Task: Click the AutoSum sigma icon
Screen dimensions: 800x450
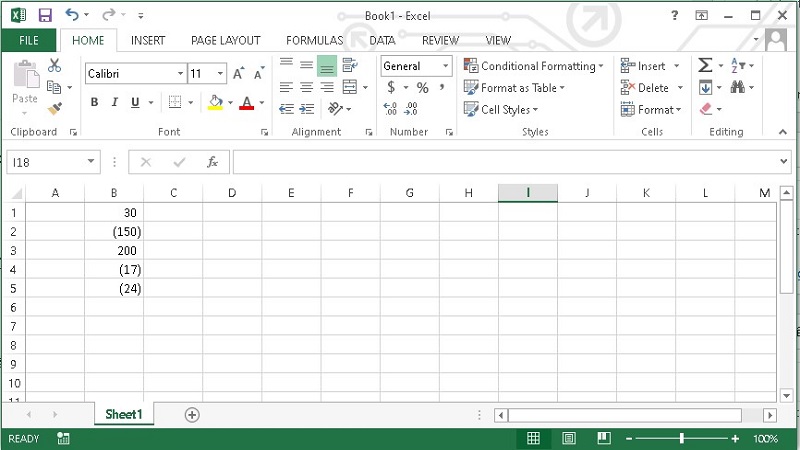Action: point(705,65)
